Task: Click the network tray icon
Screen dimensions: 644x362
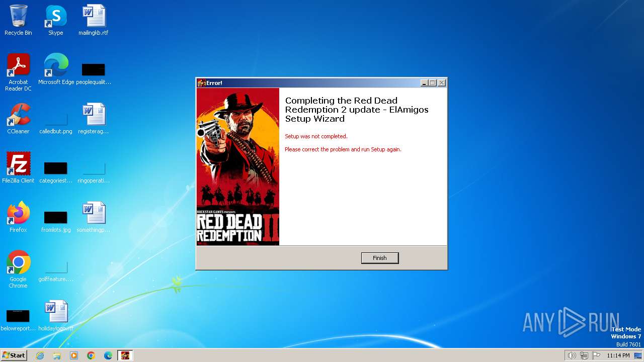Action: pos(584,355)
